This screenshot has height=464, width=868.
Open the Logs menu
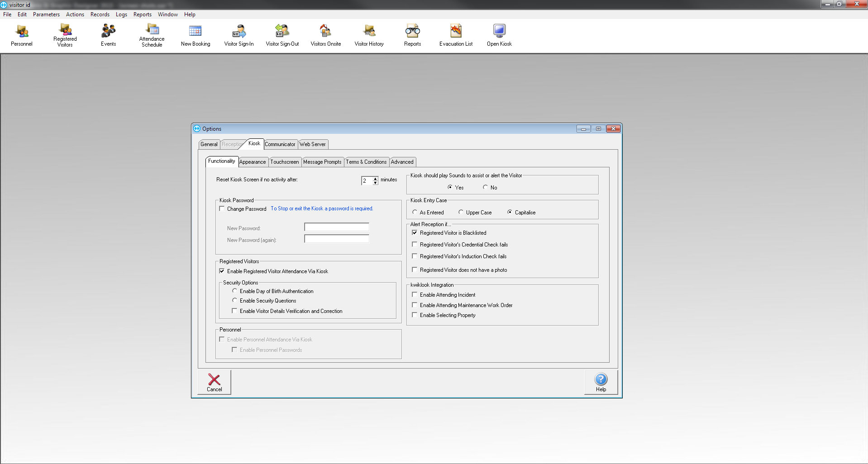tap(121, 14)
